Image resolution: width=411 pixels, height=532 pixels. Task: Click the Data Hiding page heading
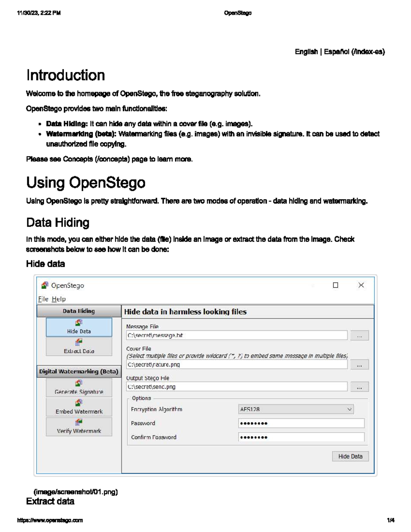point(58,223)
